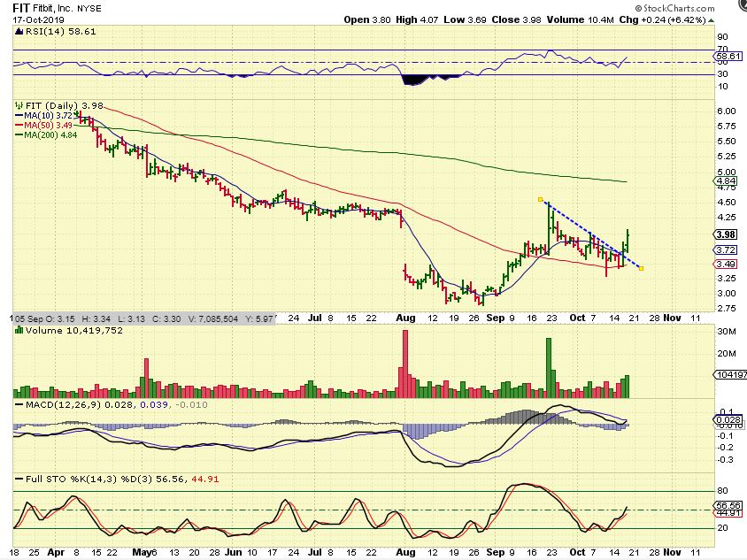Image resolution: width=747 pixels, height=560 pixels.
Task: Click the Open 3.80 value
Action: pyautogui.click(x=367, y=20)
